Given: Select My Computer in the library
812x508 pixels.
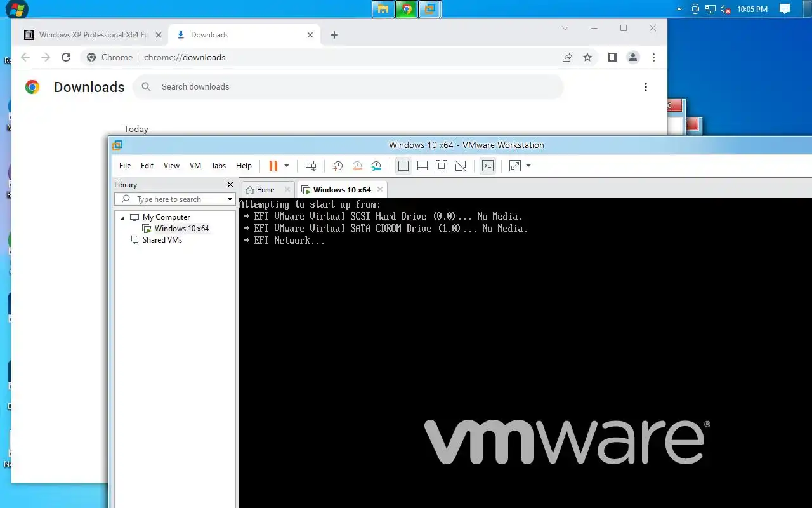Looking at the screenshot, I should click(x=166, y=217).
